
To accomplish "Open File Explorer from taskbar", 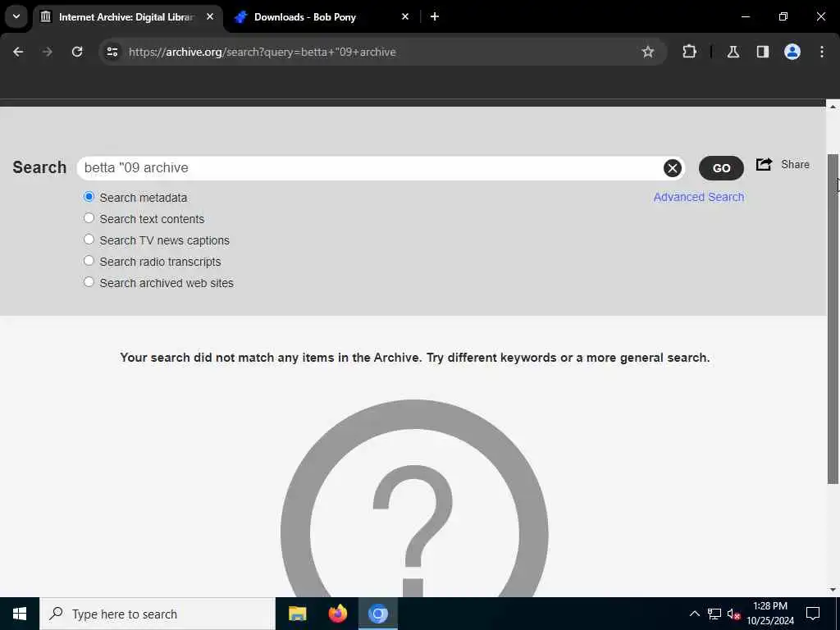I will click(297, 614).
